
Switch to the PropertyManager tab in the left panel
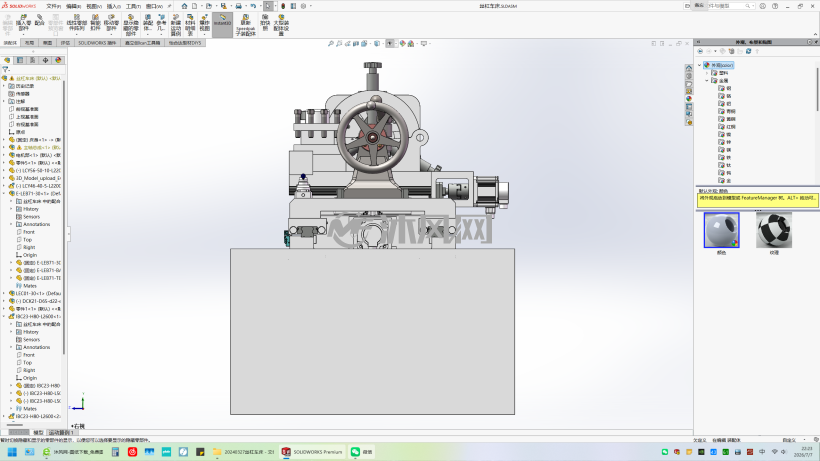[x=20, y=60]
